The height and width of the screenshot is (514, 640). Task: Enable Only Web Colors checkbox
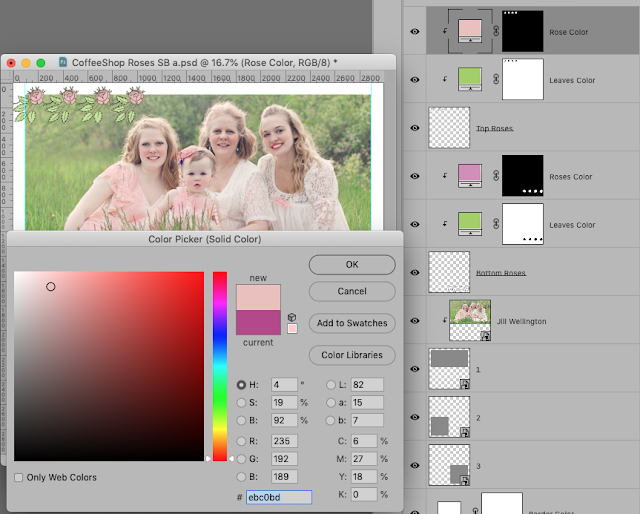click(19, 477)
